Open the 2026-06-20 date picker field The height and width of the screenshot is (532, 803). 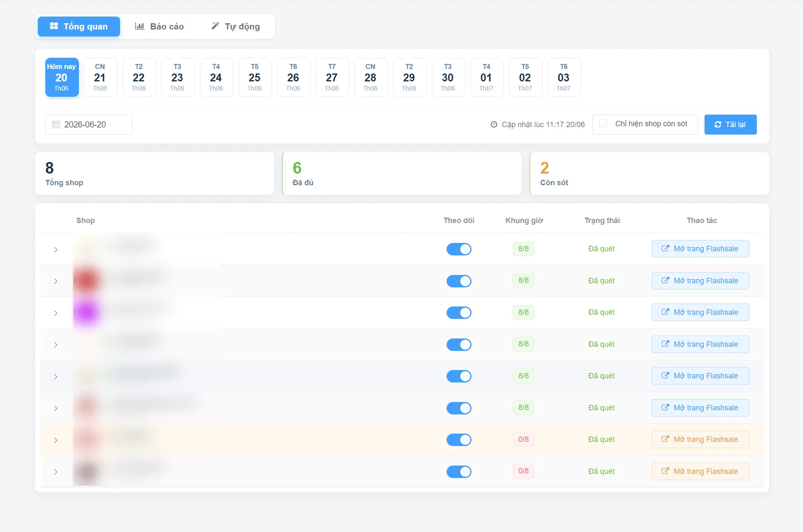pyautogui.click(x=89, y=125)
